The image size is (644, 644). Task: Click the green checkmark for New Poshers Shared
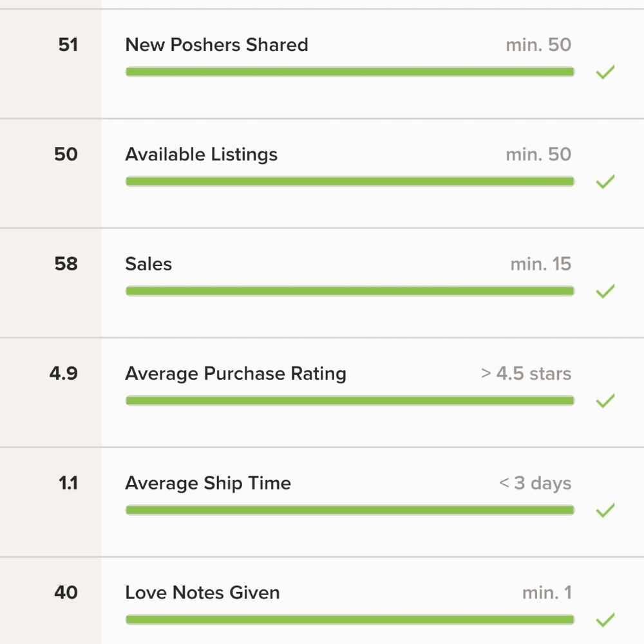(605, 72)
